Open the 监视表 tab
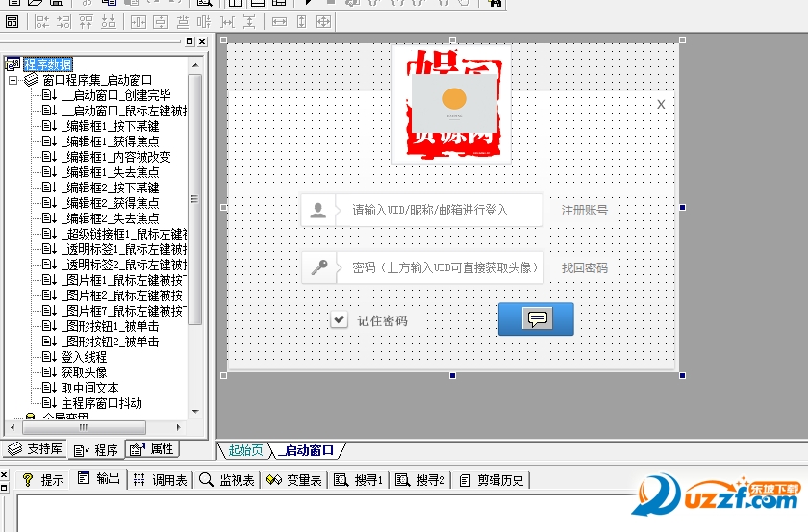This screenshot has height=532, width=808. 227,480
